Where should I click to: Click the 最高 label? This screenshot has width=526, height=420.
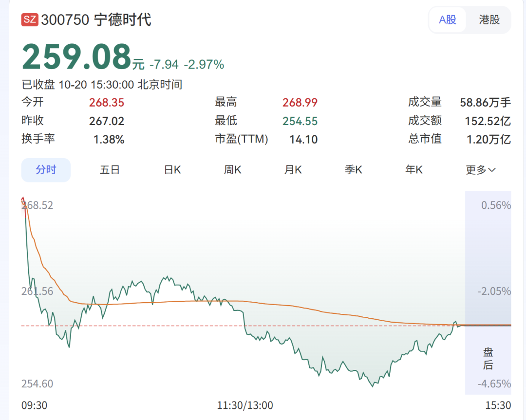(x=226, y=102)
